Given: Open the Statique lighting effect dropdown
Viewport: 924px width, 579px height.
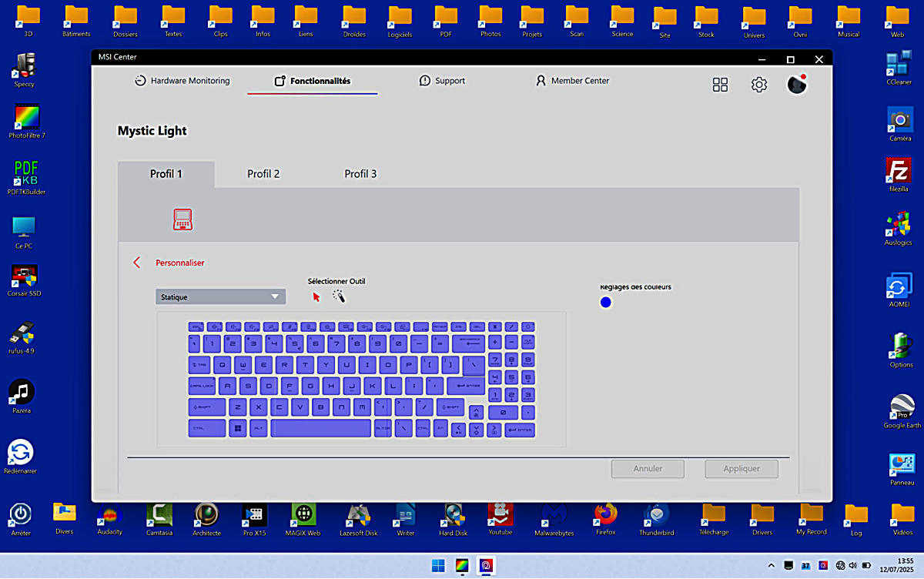Looking at the screenshot, I should tap(220, 296).
